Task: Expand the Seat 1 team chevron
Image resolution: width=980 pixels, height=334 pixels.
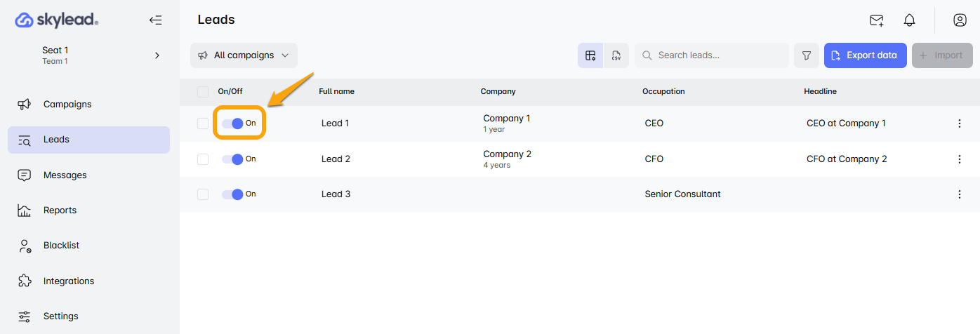Action: click(157, 55)
